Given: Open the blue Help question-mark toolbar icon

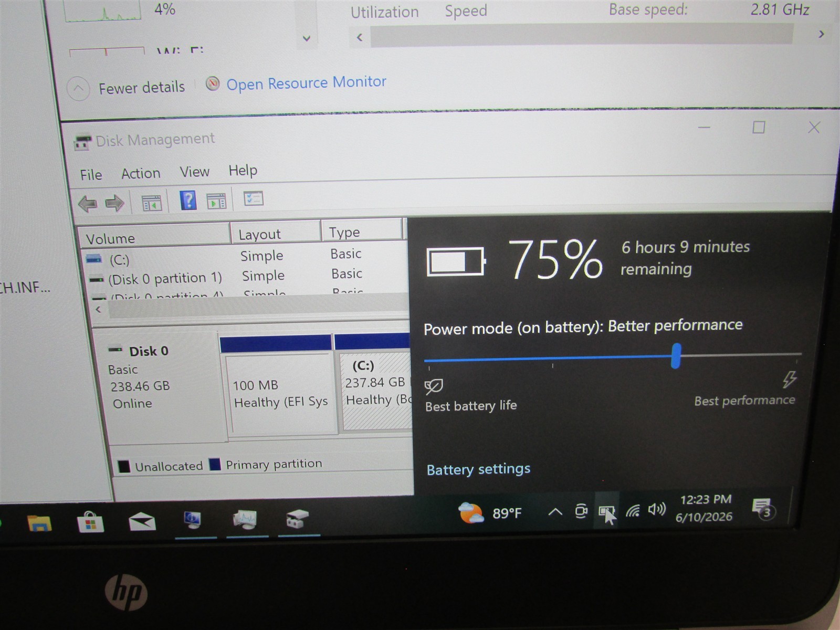Looking at the screenshot, I should pyautogui.click(x=188, y=201).
